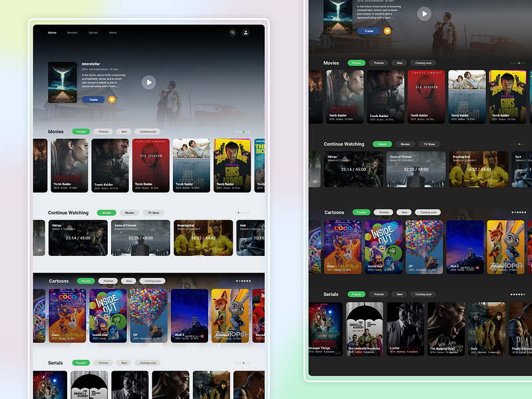
Task: Resume Vikings episode at 25:14 in dark theme
Action: [x=354, y=170]
